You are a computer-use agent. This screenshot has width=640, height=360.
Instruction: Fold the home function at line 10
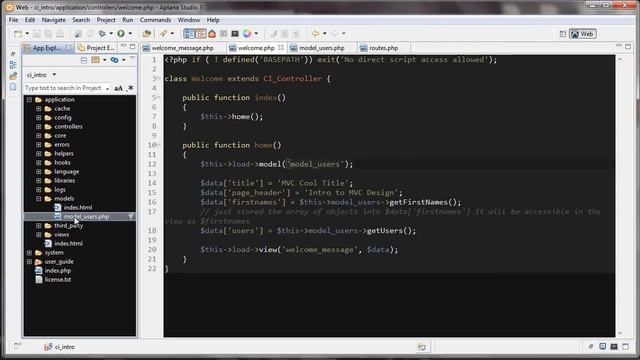coord(159,145)
